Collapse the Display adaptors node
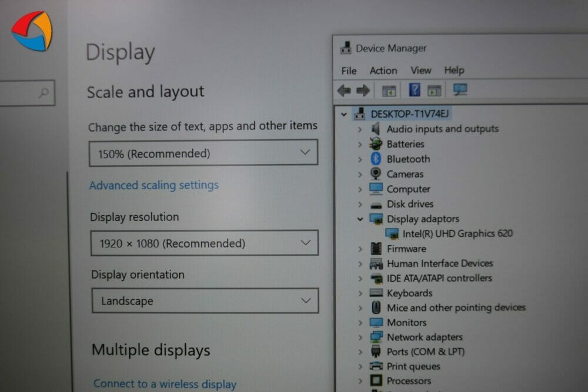This screenshot has height=392, width=588. click(360, 219)
